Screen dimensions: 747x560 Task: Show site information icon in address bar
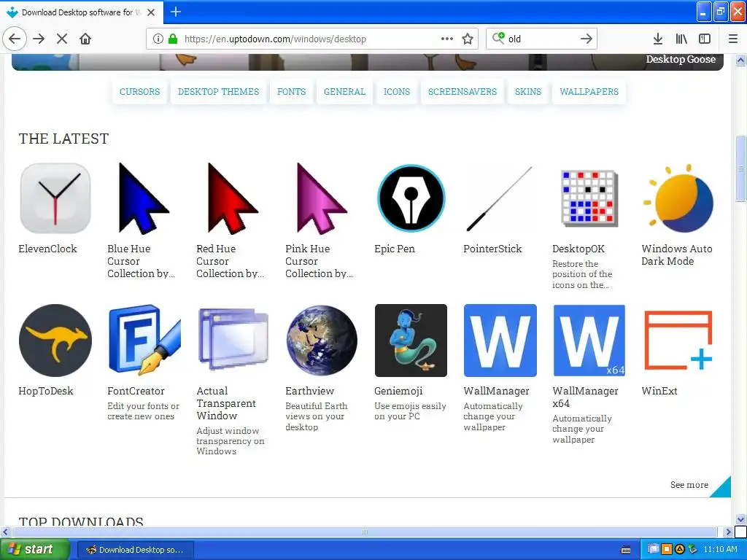click(x=158, y=39)
